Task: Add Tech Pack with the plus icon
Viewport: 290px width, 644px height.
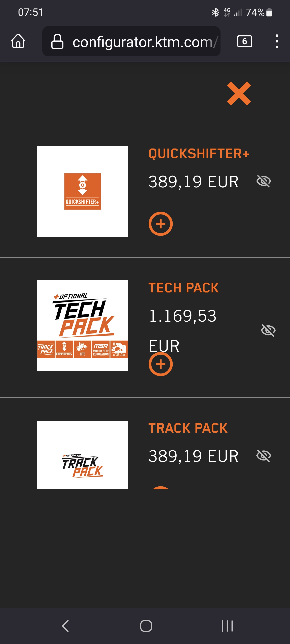Action: (x=161, y=364)
